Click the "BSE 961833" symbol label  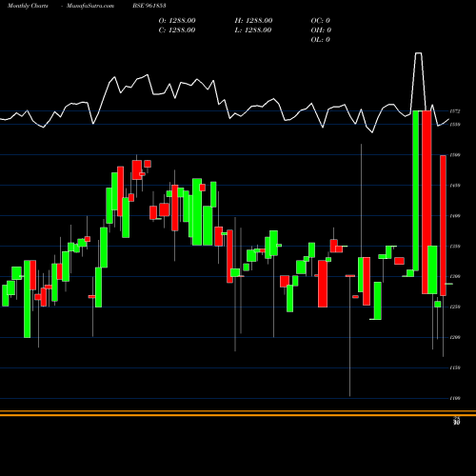tap(149, 6)
